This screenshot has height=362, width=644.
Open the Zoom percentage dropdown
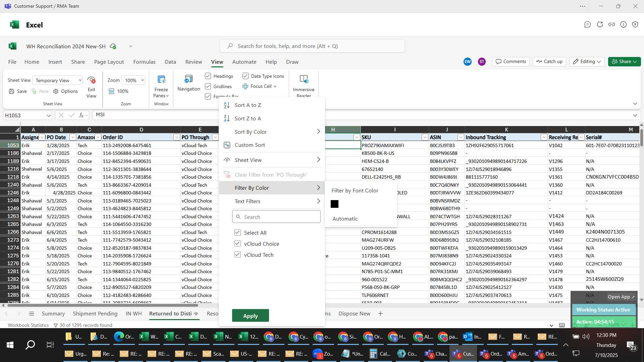click(x=133, y=80)
